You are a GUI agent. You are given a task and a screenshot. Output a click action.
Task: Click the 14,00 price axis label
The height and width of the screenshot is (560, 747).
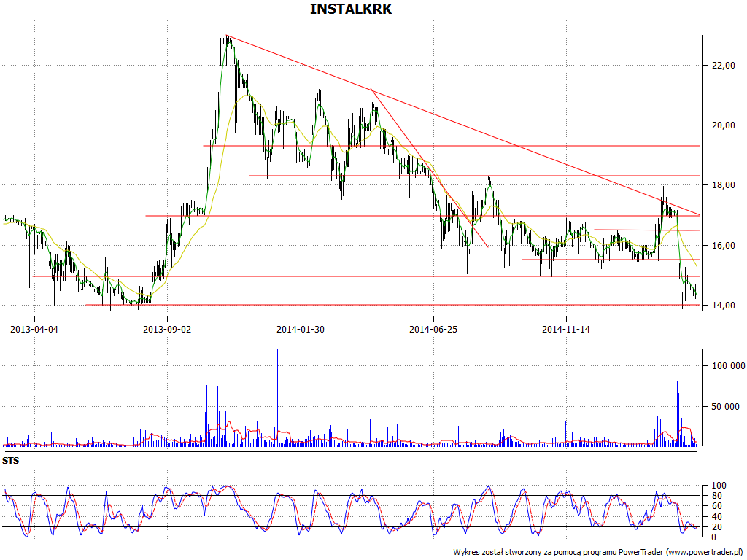point(723,306)
